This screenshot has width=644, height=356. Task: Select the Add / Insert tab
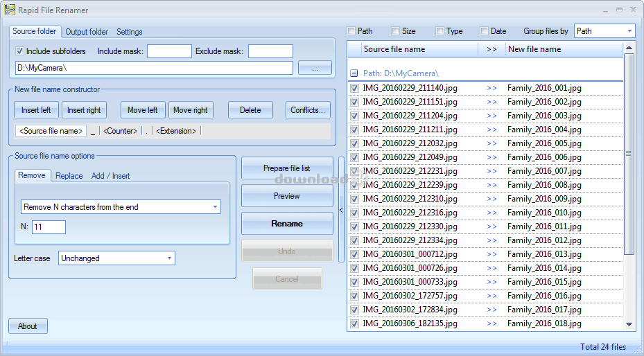coord(110,176)
